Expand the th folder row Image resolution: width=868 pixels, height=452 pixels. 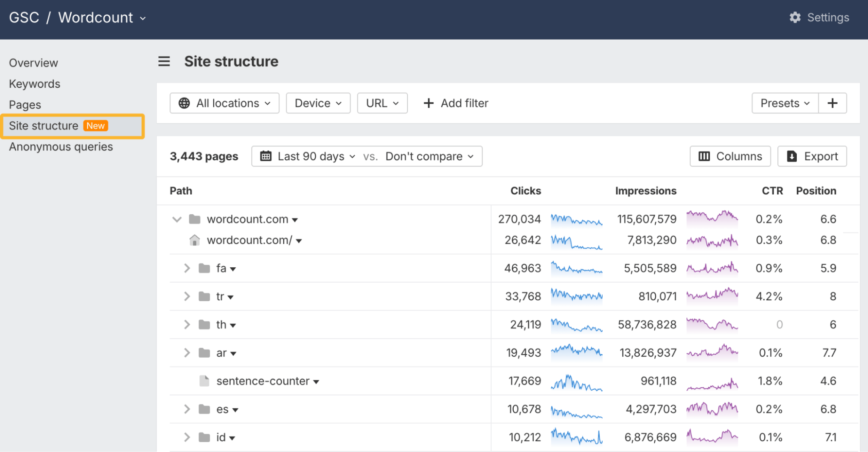click(x=187, y=325)
